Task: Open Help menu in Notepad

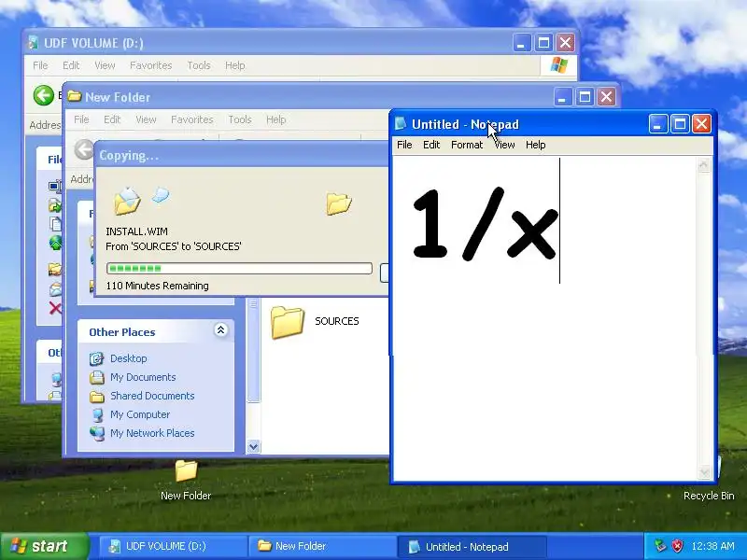Action: pyautogui.click(x=535, y=145)
